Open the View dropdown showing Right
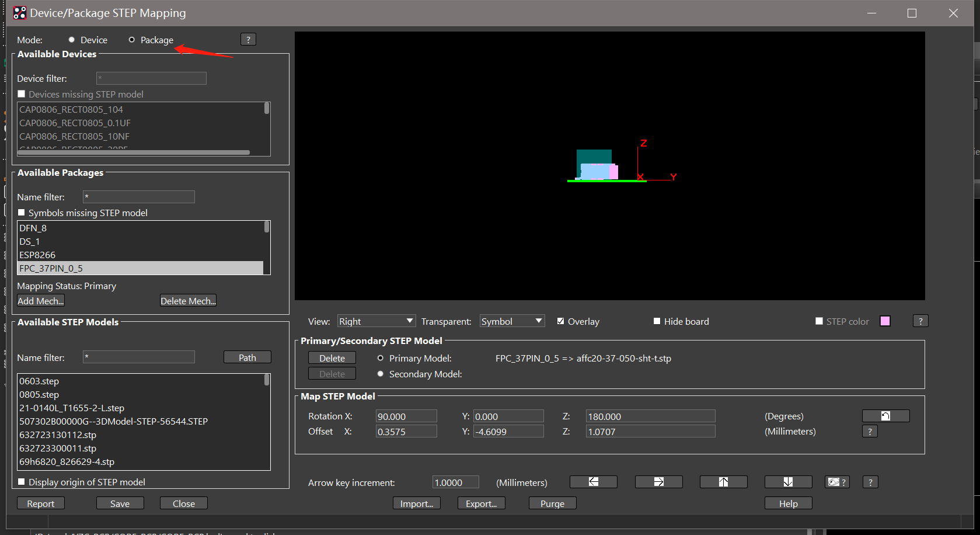 [x=376, y=321]
